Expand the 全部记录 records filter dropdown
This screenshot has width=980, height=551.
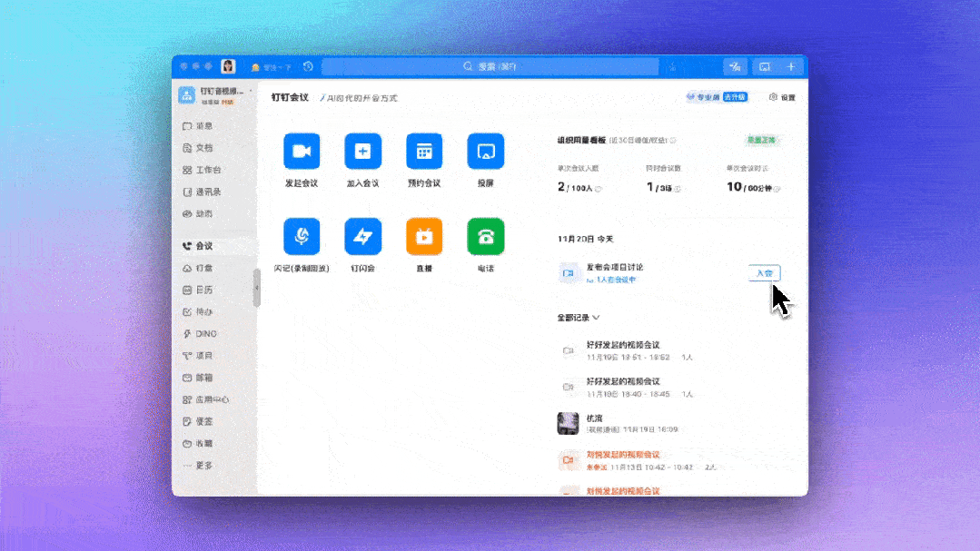(579, 318)
